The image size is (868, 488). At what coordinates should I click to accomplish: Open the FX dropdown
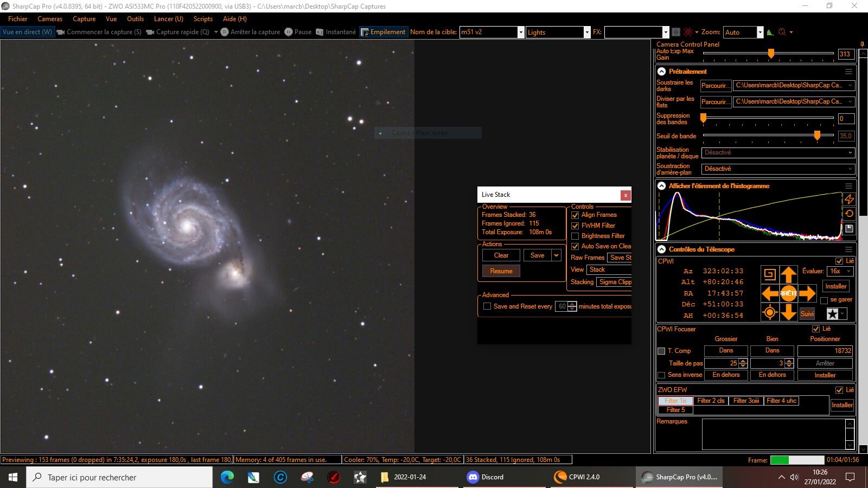[666, 32]
